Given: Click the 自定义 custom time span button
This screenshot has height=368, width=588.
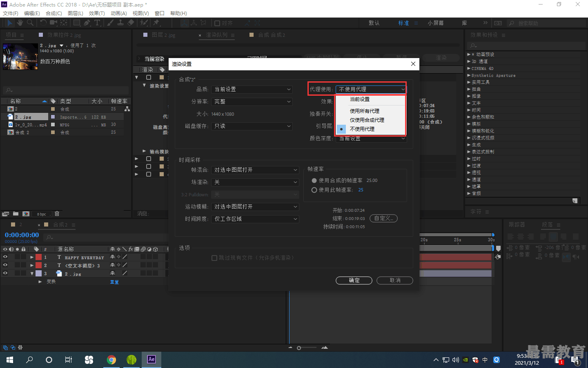Looking at the screenshot, I should point(383,218).
